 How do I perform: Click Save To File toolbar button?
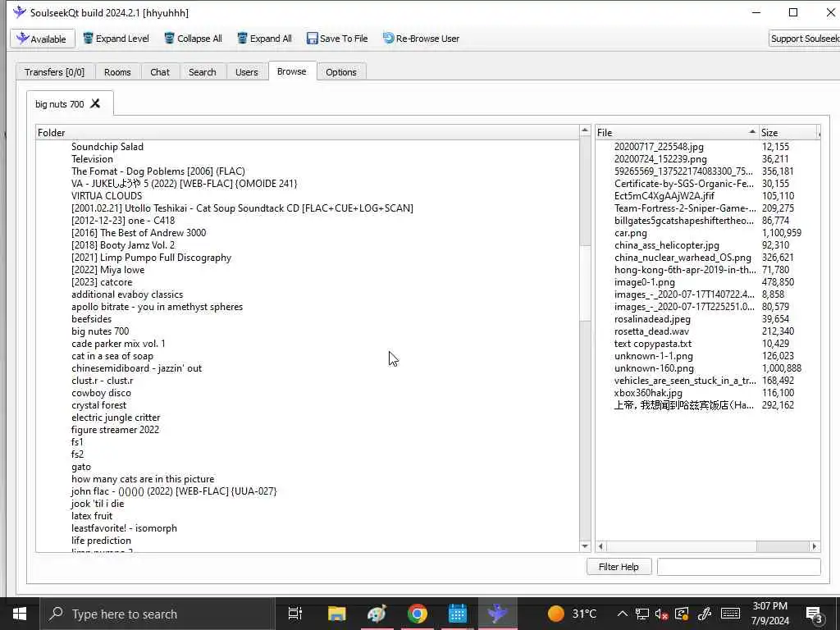(337, 39)
